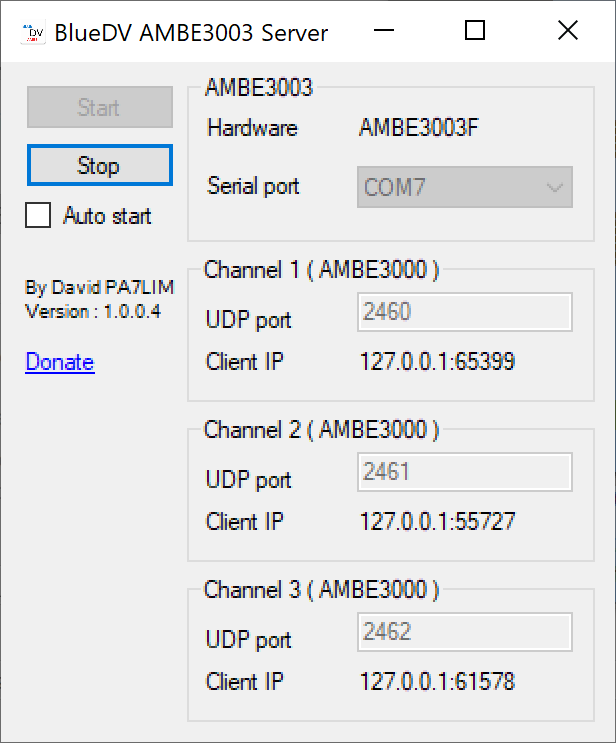Click Channel 2 client IP 127.0.0.1:55727
The width and height of the screenshot is (616, 743).
point(437,521)
